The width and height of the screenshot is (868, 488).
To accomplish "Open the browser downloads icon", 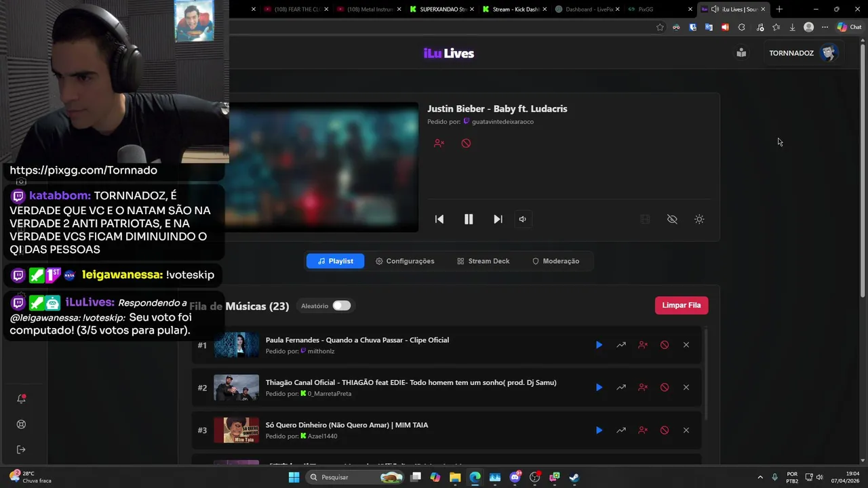I will coord(792,27).
